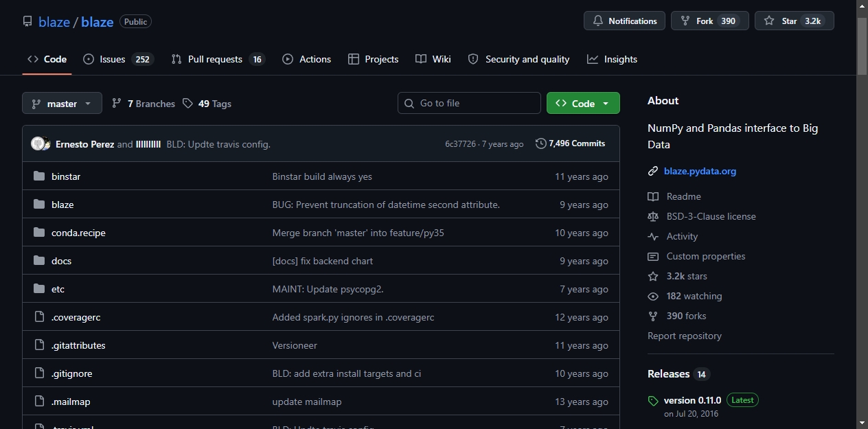Open commit 'Added spark.py ignores in .coveragerc'
This screenshot has height=429, width=868.
click(x=353, y=317)
